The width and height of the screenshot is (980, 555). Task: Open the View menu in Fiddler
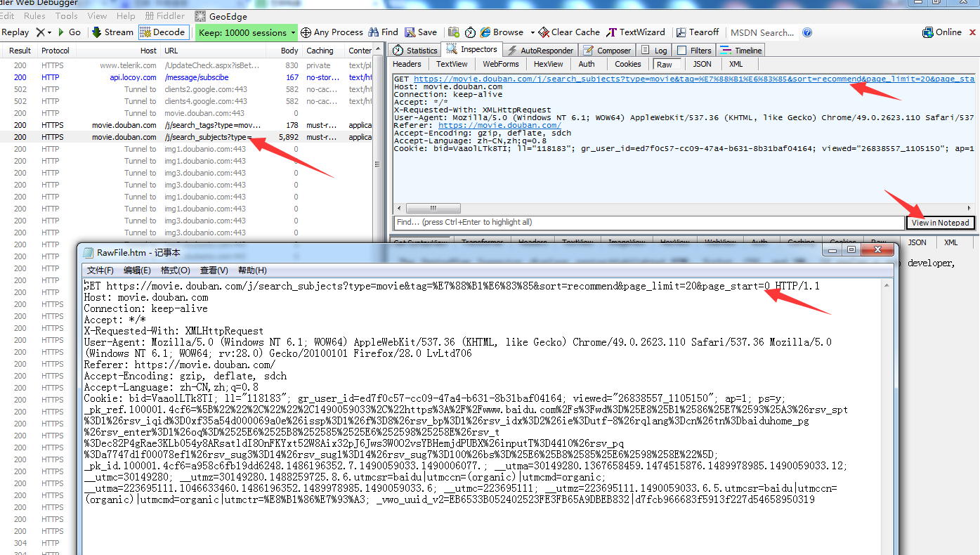click(97, 15)
